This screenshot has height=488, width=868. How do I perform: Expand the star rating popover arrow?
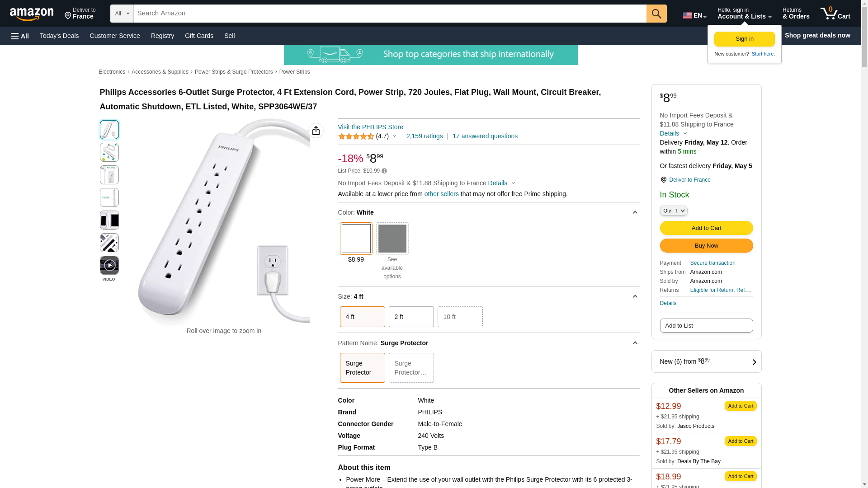point(394,136)
